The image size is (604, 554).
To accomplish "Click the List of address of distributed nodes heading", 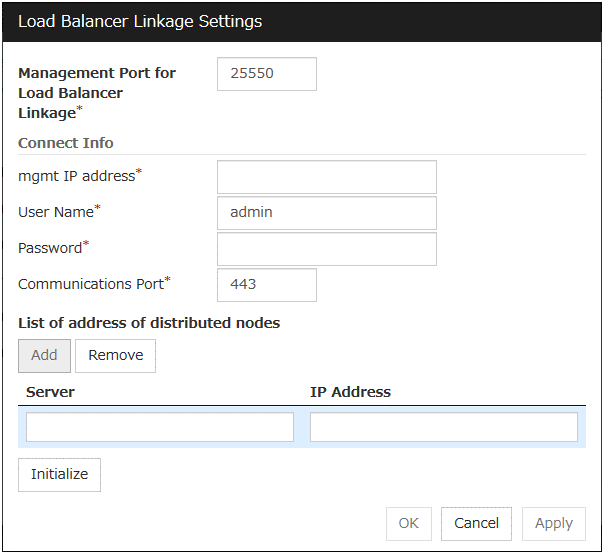I will pyautogui.click(x=149, y=322).
